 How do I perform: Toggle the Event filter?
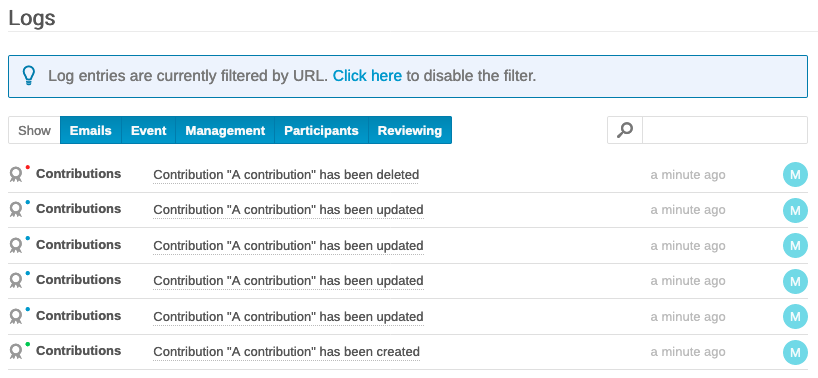pos(149,130)
